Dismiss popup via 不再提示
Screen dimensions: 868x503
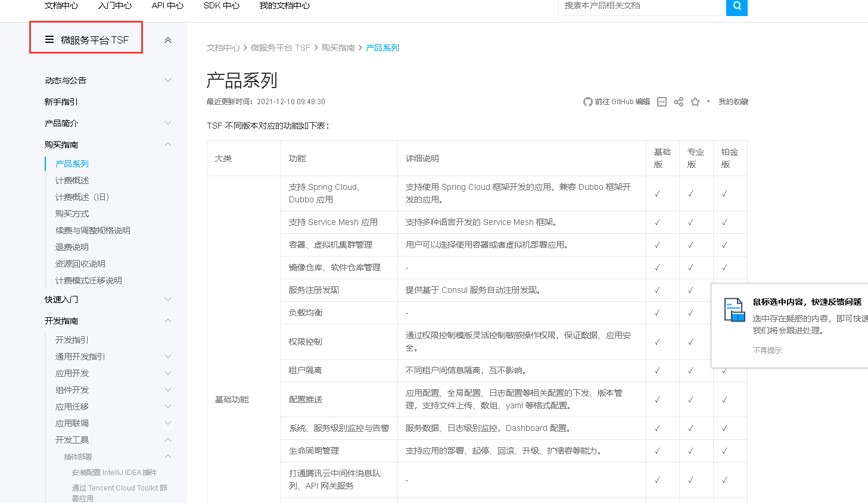[767, 350]
